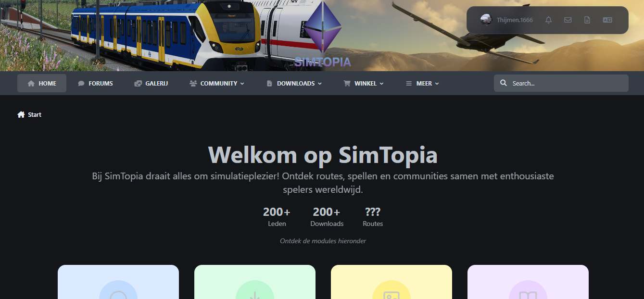
Task: Click the Start breadcrumb link
Action: point(35,114)
